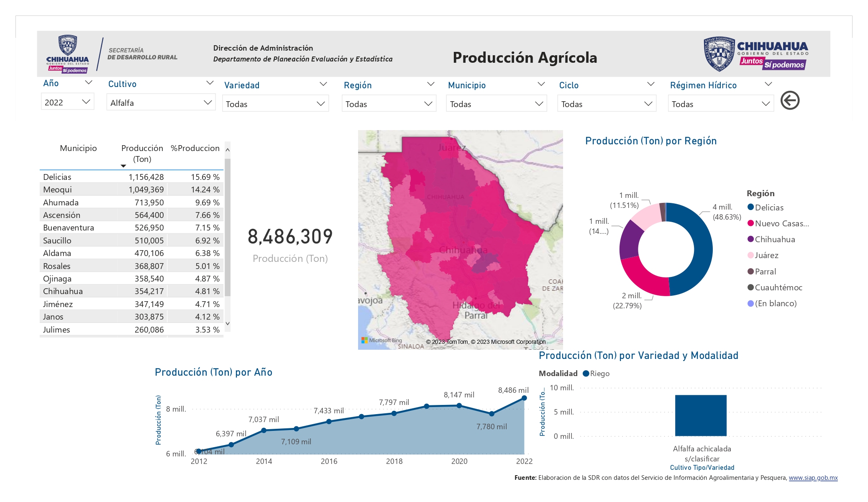Viewport: 868px width, 502px height.
Task: Select the Ojinaga row in the table
Action: pyautogui.click(x=131, y=279)
